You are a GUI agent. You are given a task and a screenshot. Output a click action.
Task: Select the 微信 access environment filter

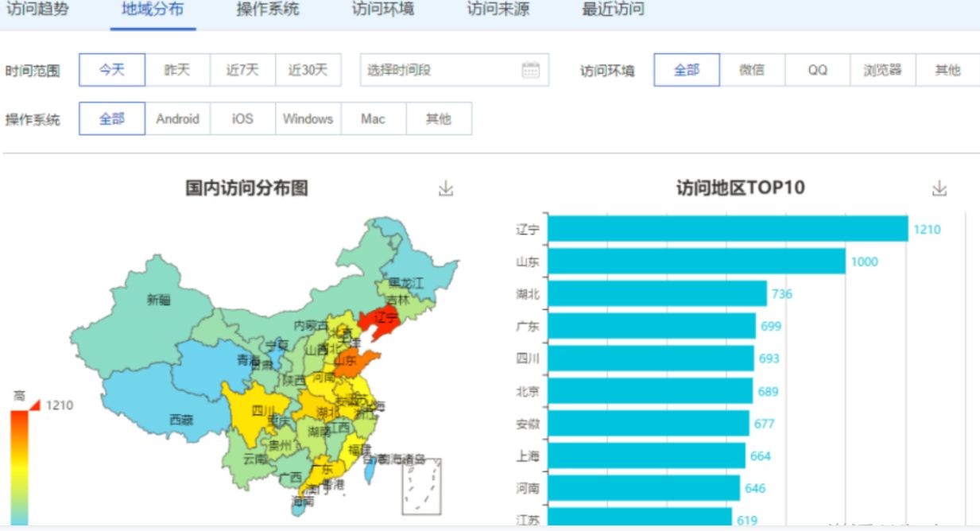[751, 70]
